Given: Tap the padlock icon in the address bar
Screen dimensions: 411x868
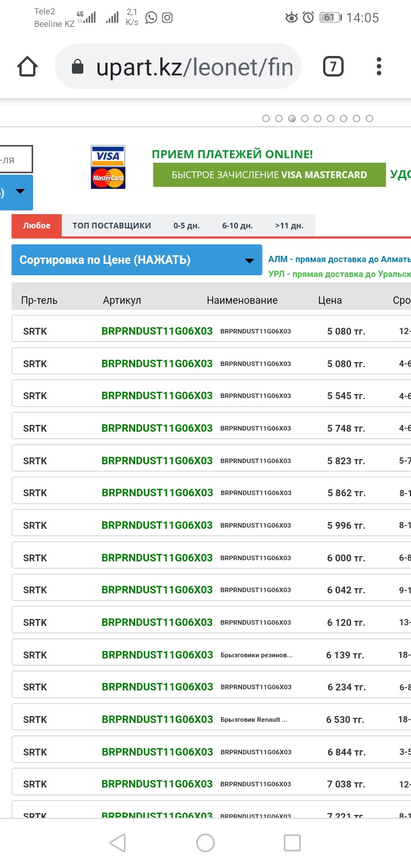Looking at the screenshot, I should (78, 67).
